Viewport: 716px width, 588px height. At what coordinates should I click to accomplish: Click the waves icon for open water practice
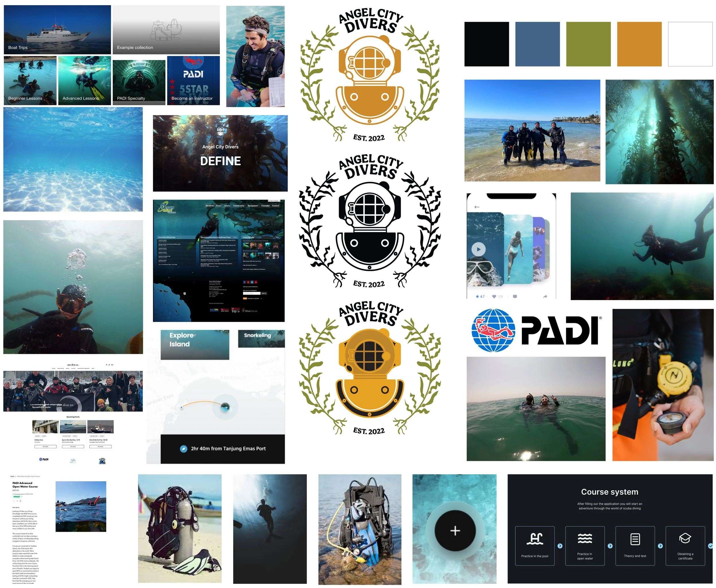585,538
